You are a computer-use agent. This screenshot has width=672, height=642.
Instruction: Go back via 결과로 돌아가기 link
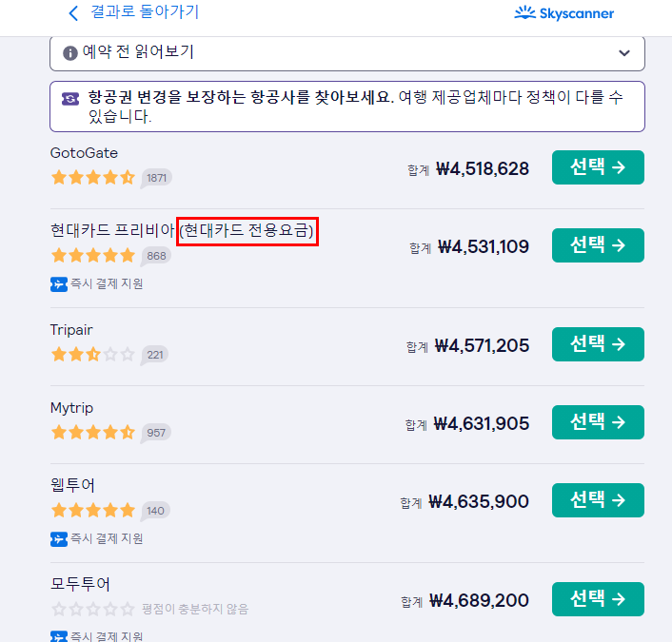[x=145, y=12]
